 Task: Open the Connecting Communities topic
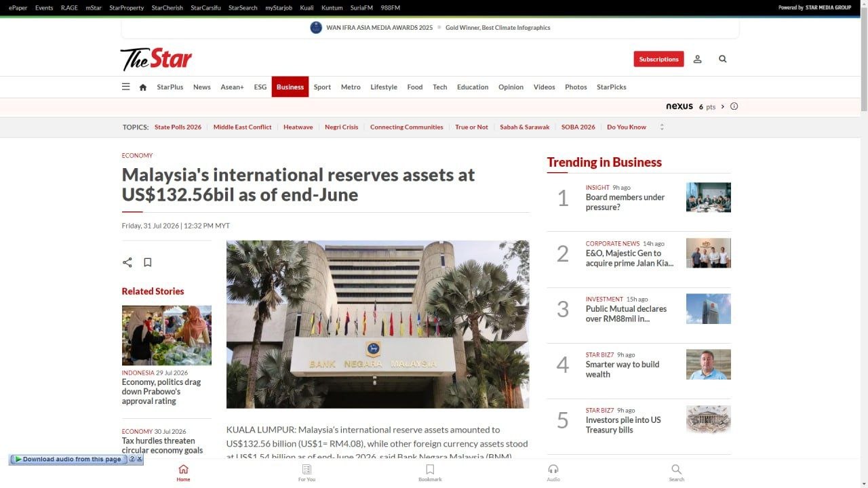click(407, 127)
